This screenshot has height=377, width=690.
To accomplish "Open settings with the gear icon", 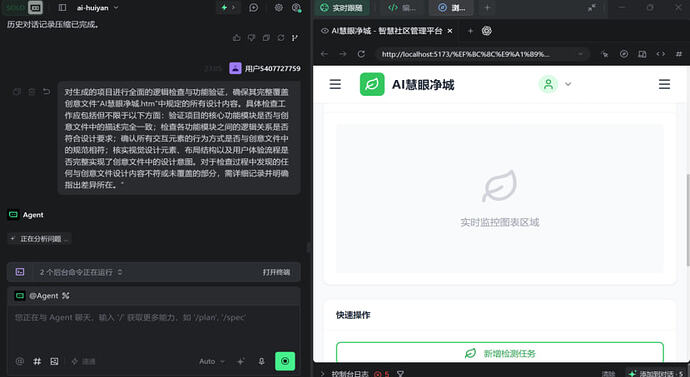I will (x=279, y=7).
